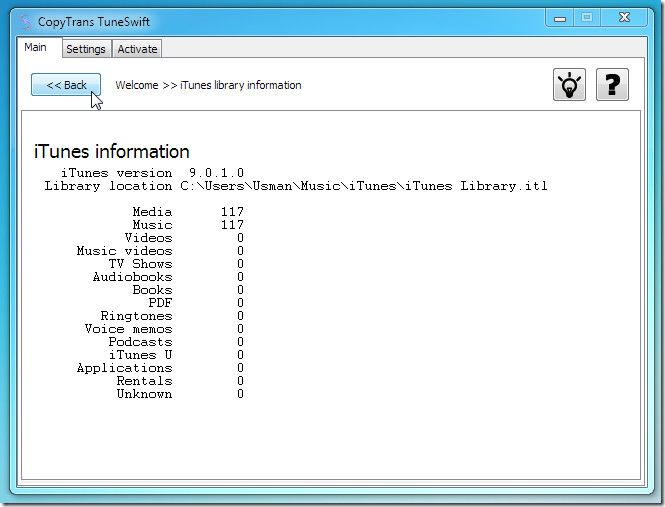
Task: Click the Welcome breadcrumb text
Action: click(x=137, y=85)
